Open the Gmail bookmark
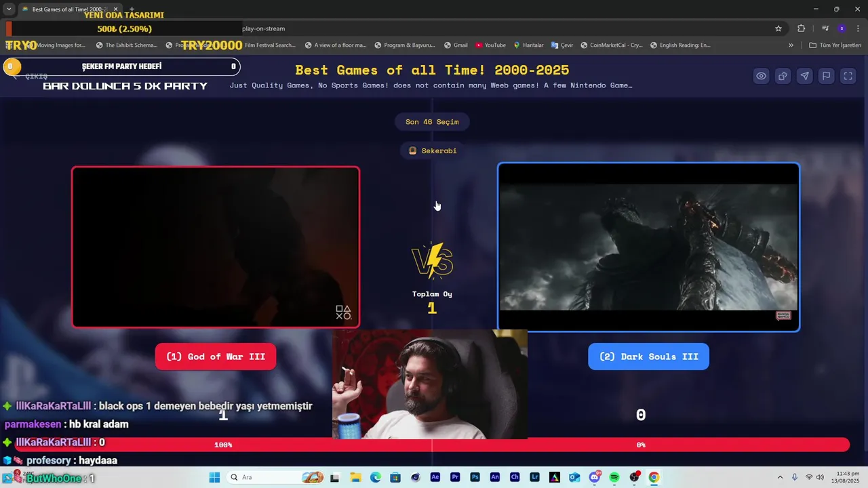The width and height of the screenshot is (868, 488). click(x=456, y=45)
